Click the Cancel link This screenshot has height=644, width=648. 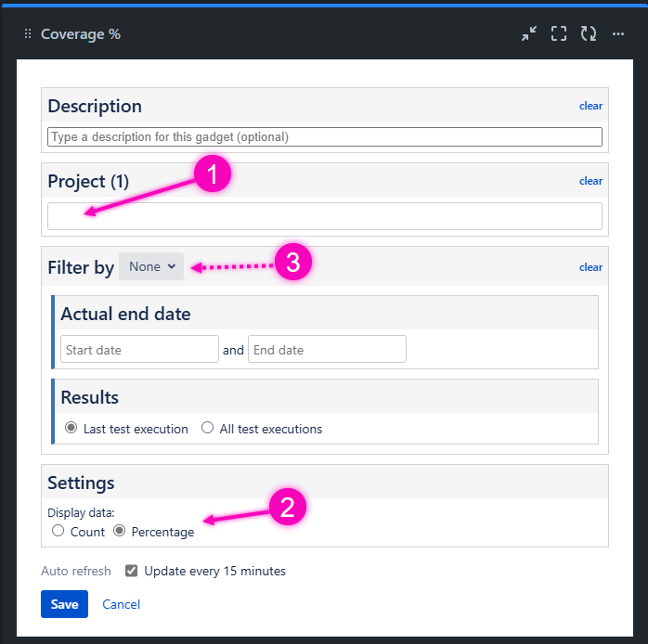[x=121, y=604]
